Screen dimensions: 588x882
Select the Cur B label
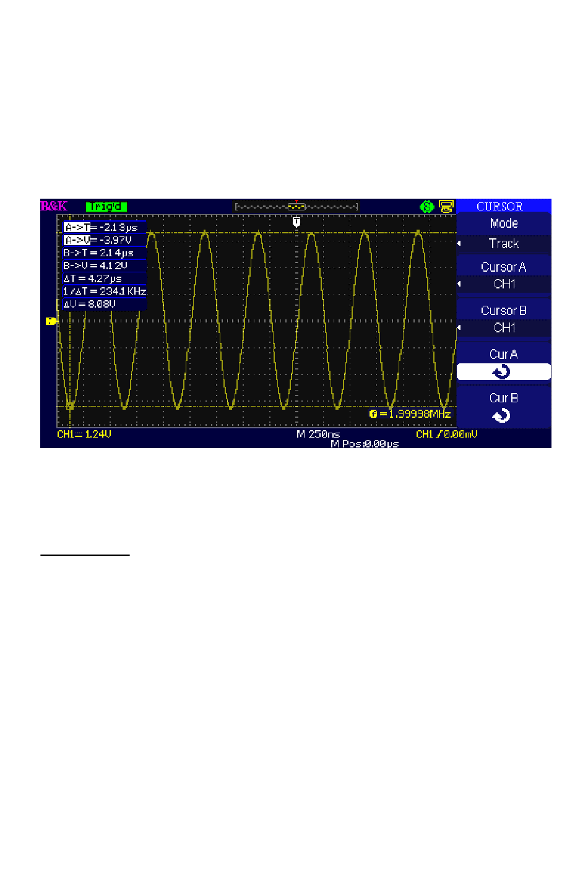504,398
